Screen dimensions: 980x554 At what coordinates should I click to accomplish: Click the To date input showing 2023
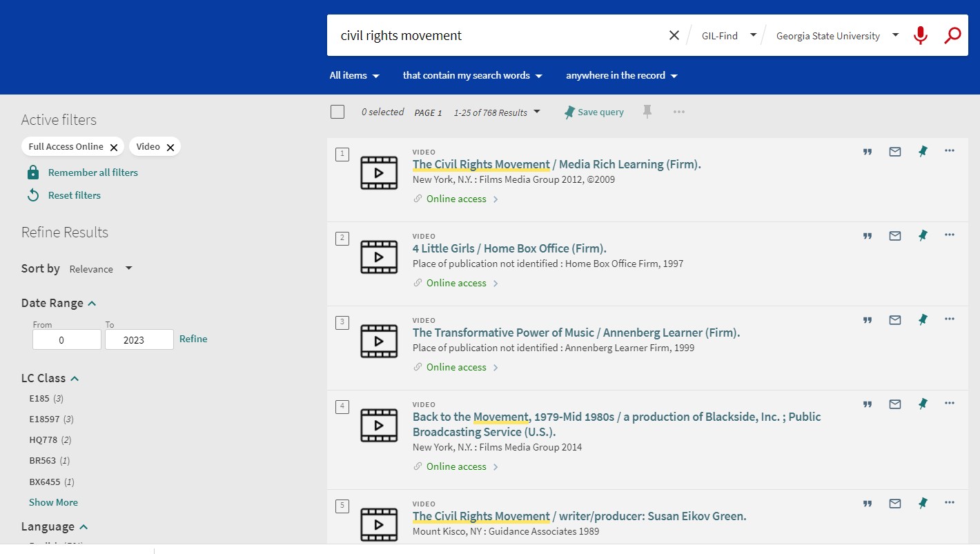click(139, 339)
